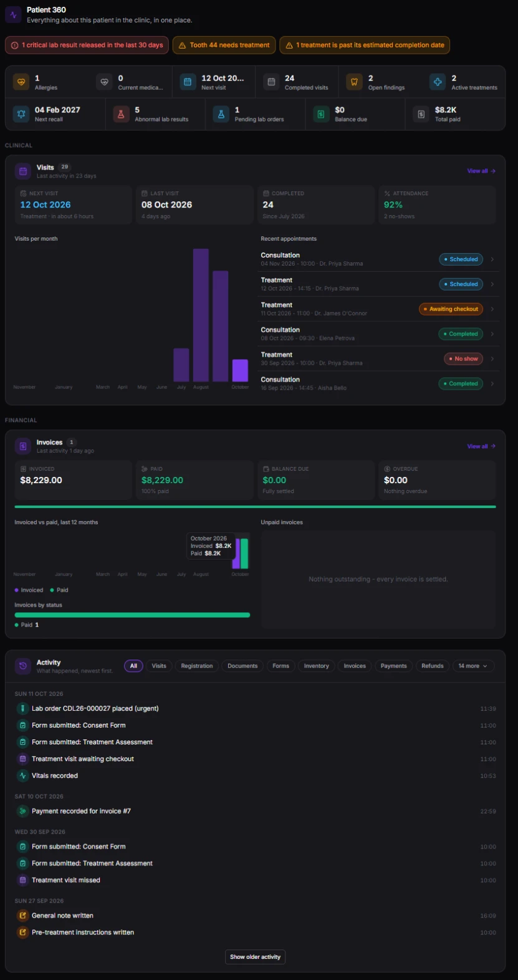The height and width of the screenshot is (980, 518).
Task: Filter activity by Invoices
Action: point(355,666)
